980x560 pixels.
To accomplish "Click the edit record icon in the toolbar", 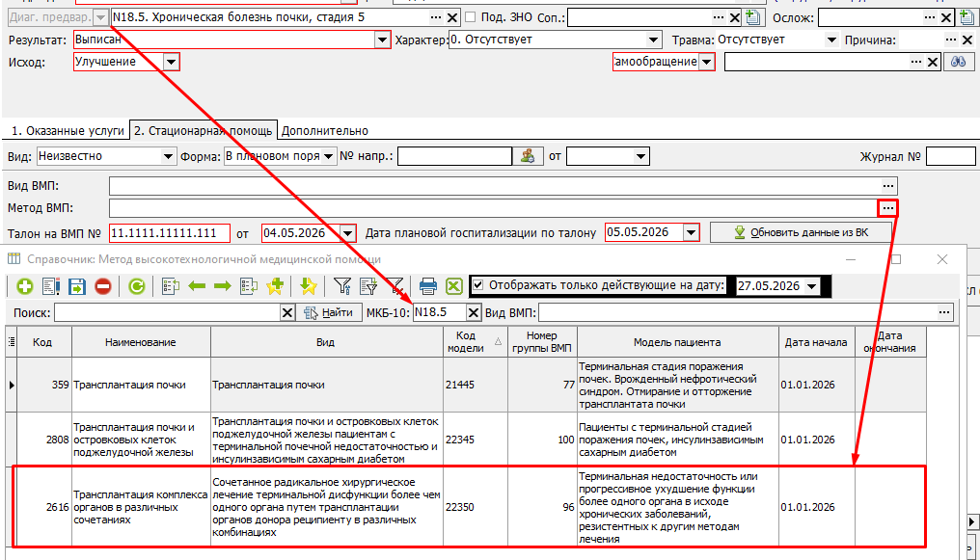I will pyautogui.click(x=50, y=286).
